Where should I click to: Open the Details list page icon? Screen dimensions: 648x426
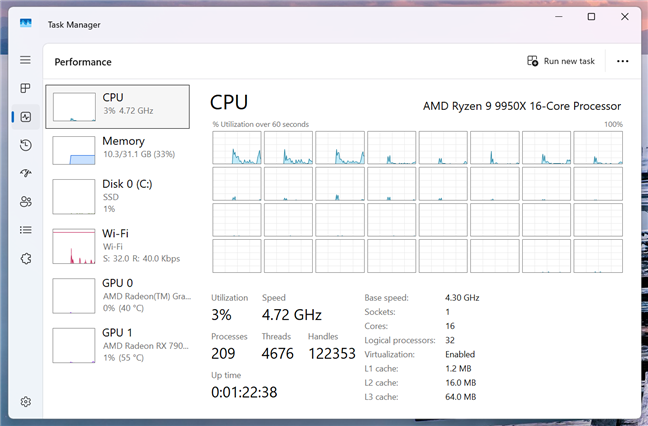(x=26, y=230)
